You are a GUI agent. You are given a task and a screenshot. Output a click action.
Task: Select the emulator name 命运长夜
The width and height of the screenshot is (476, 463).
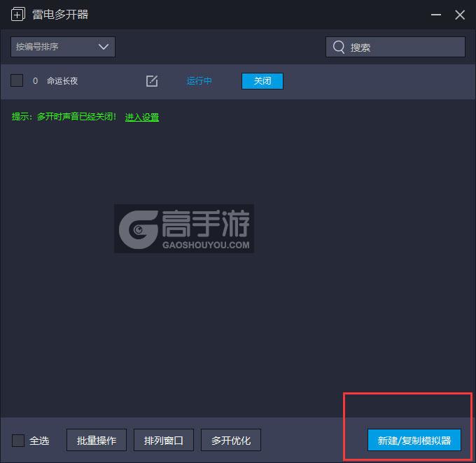coord(62,81)
